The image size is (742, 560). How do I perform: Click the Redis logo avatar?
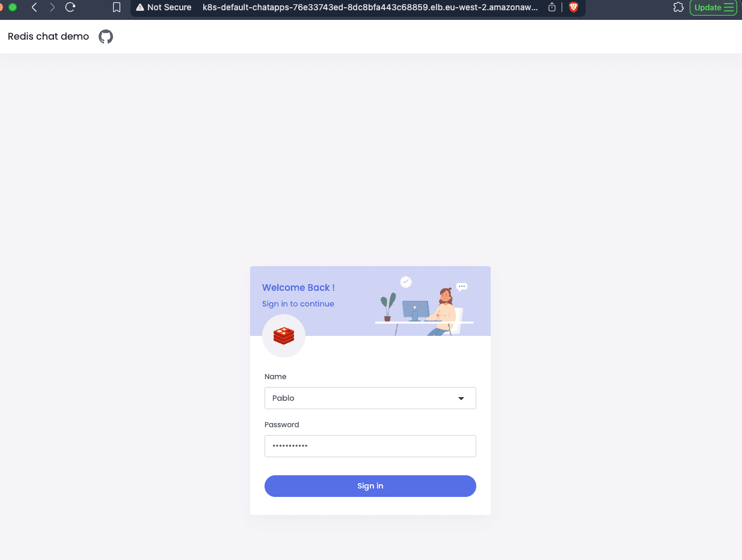tap(284, 336)
